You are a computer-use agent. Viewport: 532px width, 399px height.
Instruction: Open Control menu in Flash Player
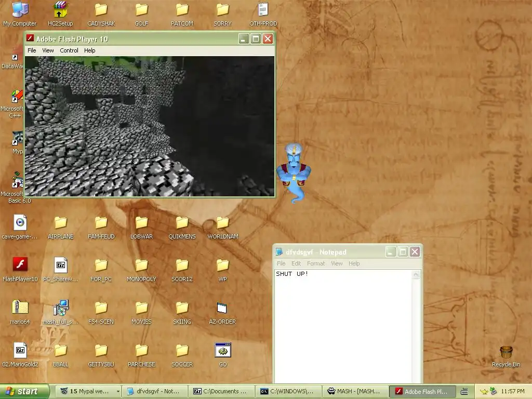click(x=69, y=50)
